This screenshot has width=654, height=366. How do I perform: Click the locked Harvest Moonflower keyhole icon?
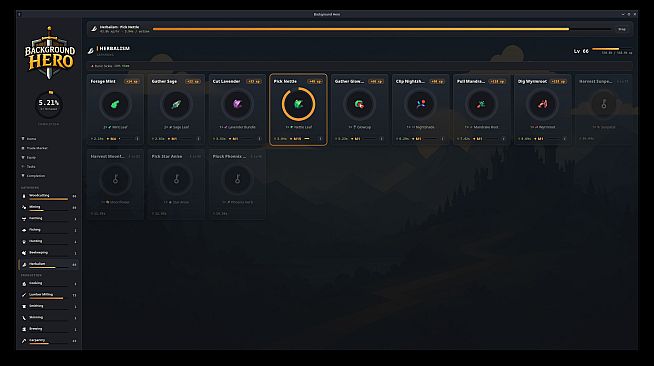click(x=116, y=179)
